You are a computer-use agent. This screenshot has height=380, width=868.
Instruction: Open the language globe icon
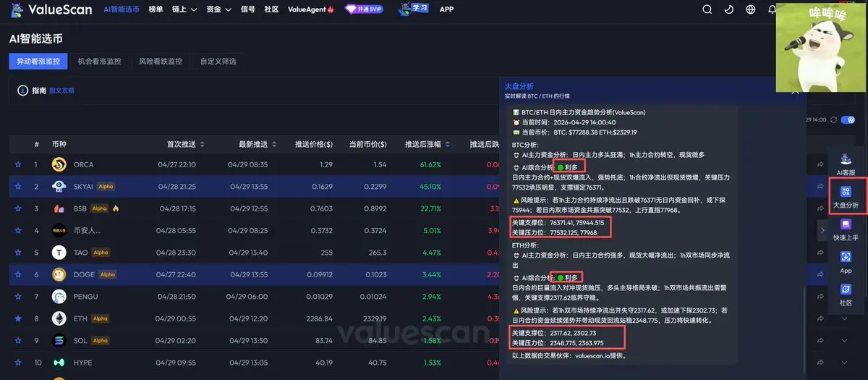pos(751,9)
